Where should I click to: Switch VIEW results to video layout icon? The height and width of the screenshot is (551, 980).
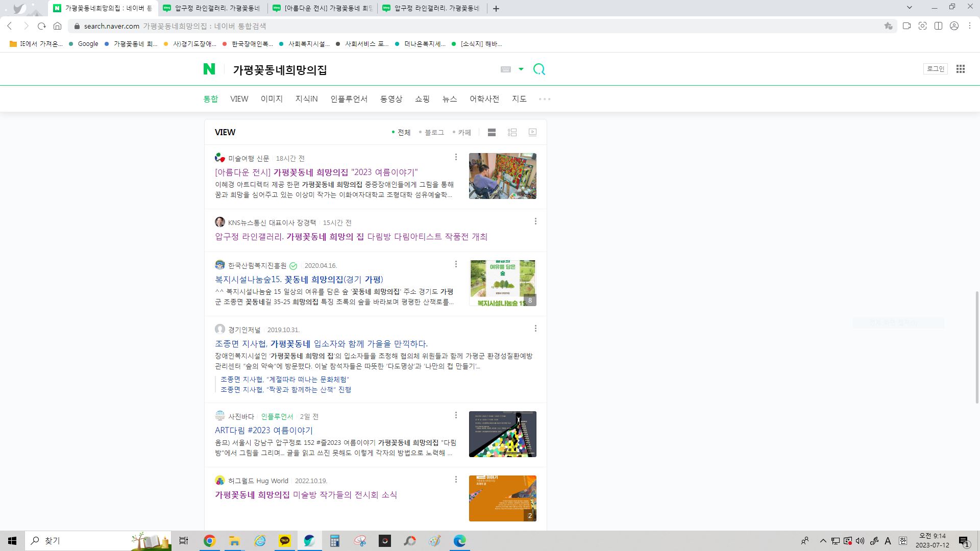point(532,133)
